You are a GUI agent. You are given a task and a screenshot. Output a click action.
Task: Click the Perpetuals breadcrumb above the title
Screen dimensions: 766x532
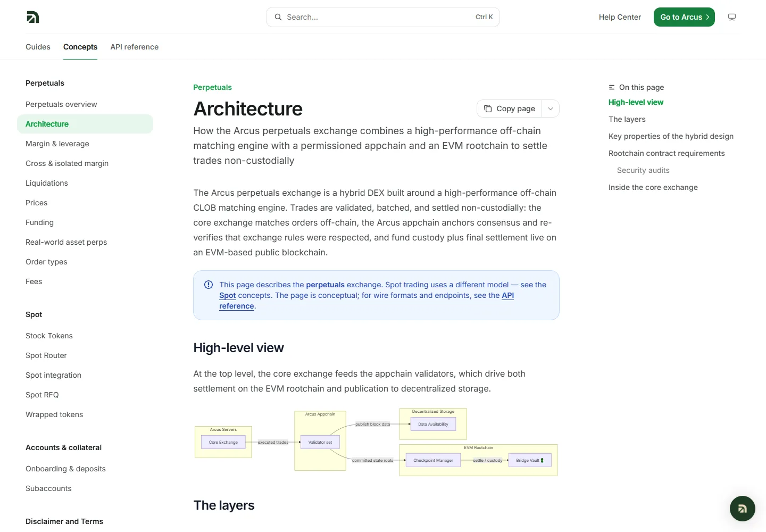(212, 87)
